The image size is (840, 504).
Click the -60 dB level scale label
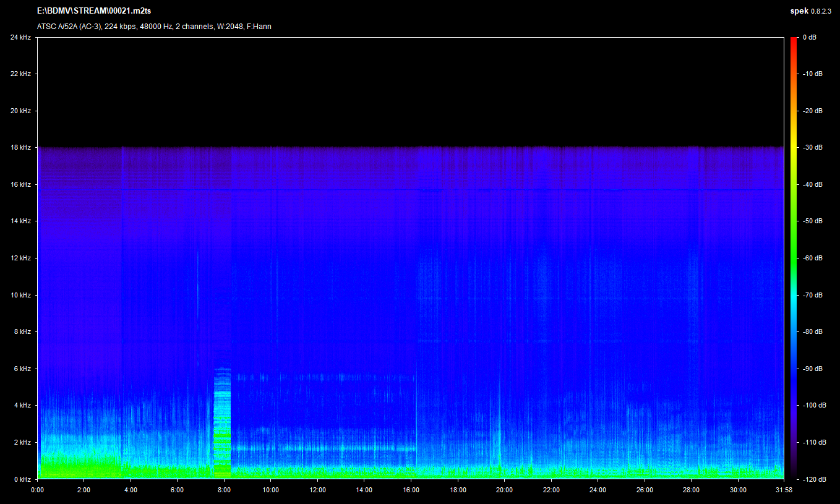[x=812, y=258]
